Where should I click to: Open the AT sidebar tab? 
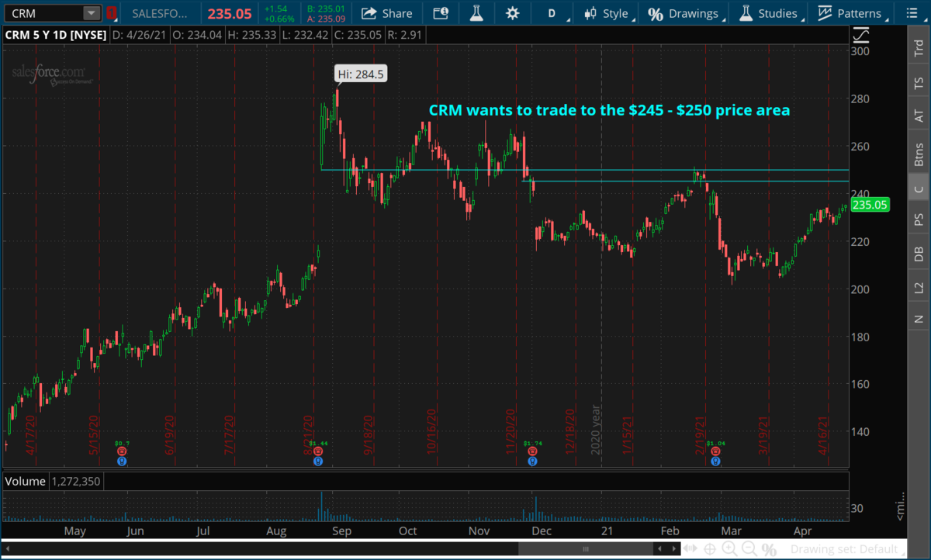(x=919, y=116)
